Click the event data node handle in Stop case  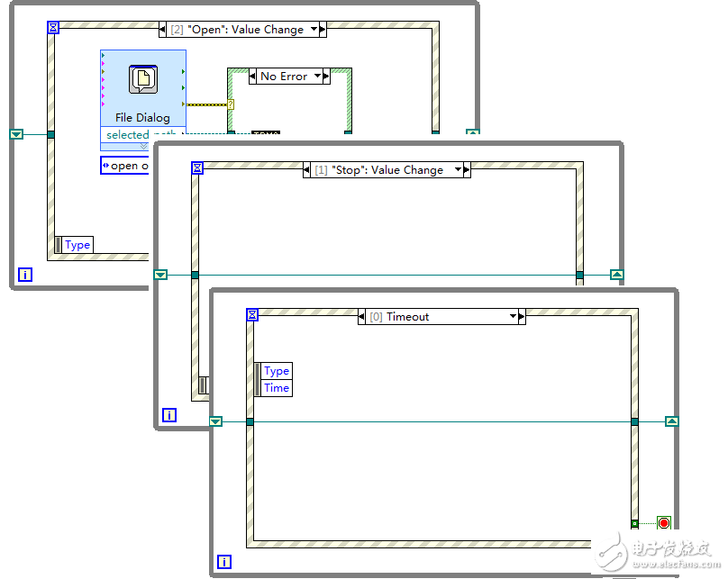point(203,385)
